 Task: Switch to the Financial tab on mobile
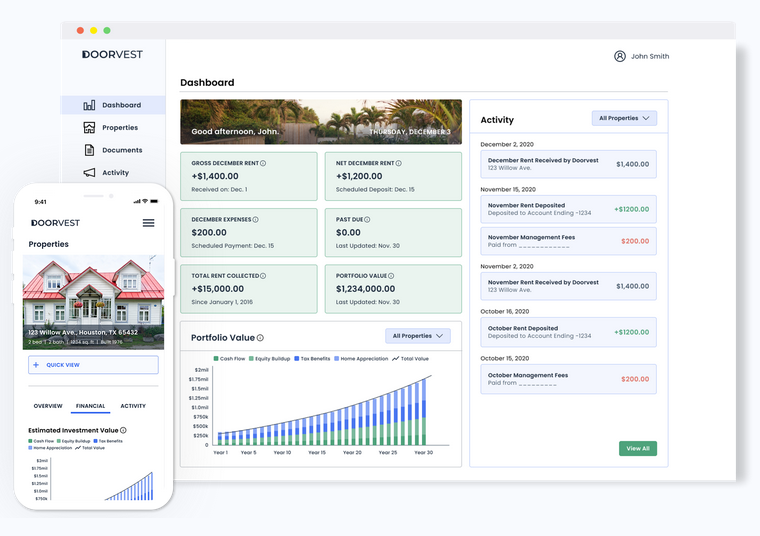(91, 406)
